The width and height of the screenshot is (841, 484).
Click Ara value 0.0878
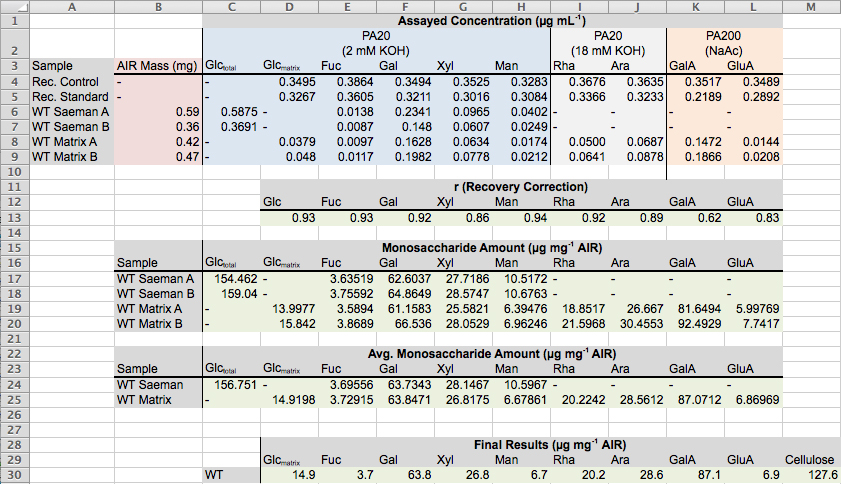tap(638, 157)
